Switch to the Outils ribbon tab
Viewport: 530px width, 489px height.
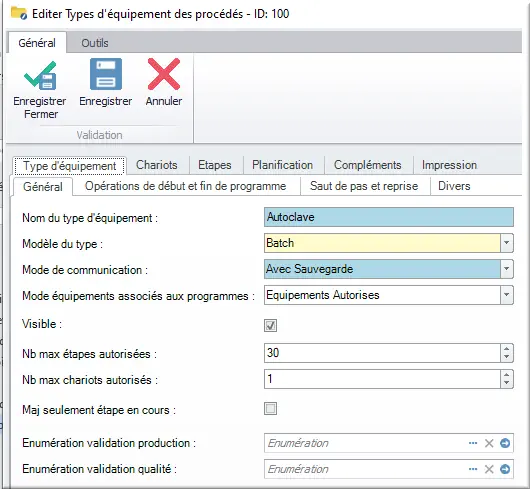[x=95, y=43]
